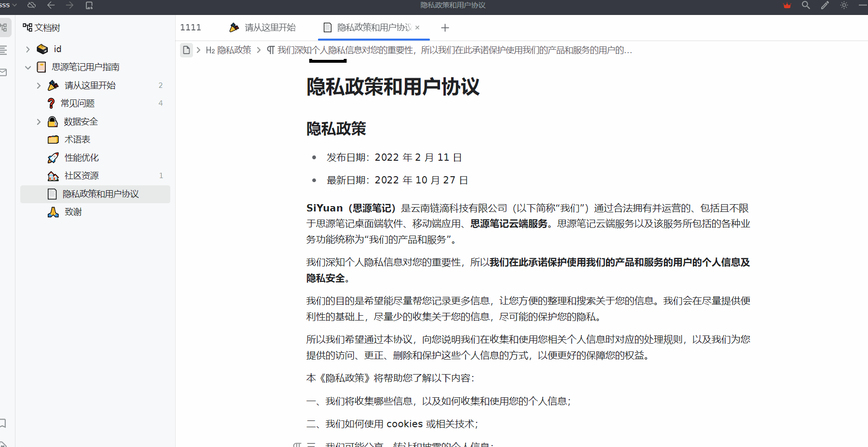Open 术语表 in the document tree

click(77, 140)
